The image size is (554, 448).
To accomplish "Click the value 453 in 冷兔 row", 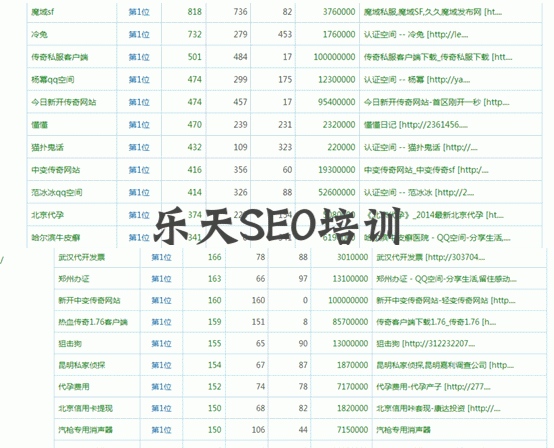I will [285, 35].
